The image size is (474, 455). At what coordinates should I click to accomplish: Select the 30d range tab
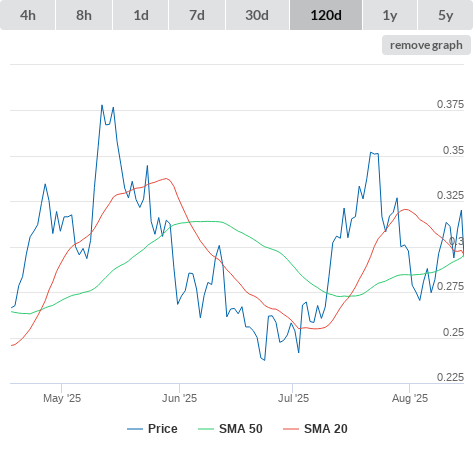(257, 15)
